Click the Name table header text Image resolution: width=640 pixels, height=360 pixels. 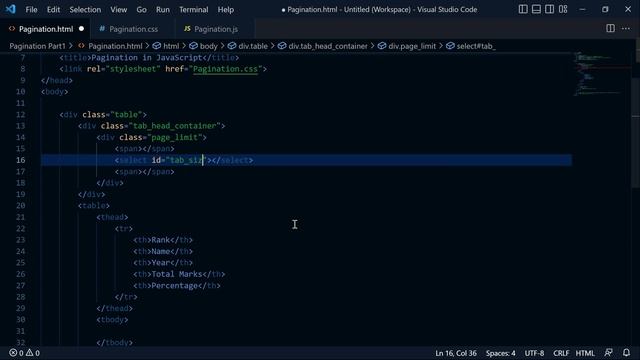[160, 251]
